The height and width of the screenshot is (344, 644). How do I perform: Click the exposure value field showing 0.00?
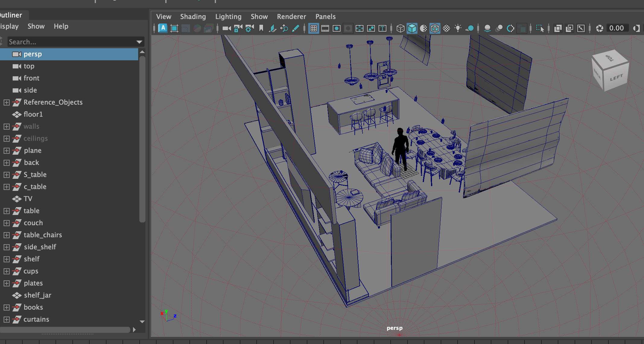[617, 28]
